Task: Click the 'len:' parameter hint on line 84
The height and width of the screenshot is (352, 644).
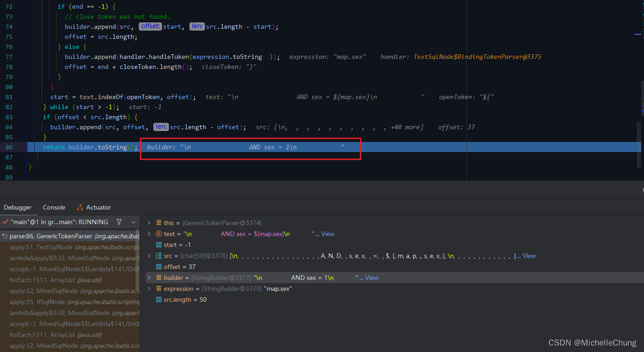Action: 161,127
